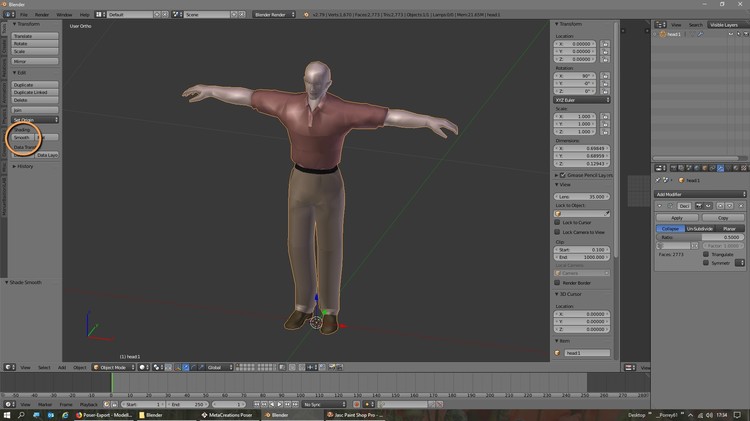Open the File menu
Screen dimensions: 750x421
[25, 15]
